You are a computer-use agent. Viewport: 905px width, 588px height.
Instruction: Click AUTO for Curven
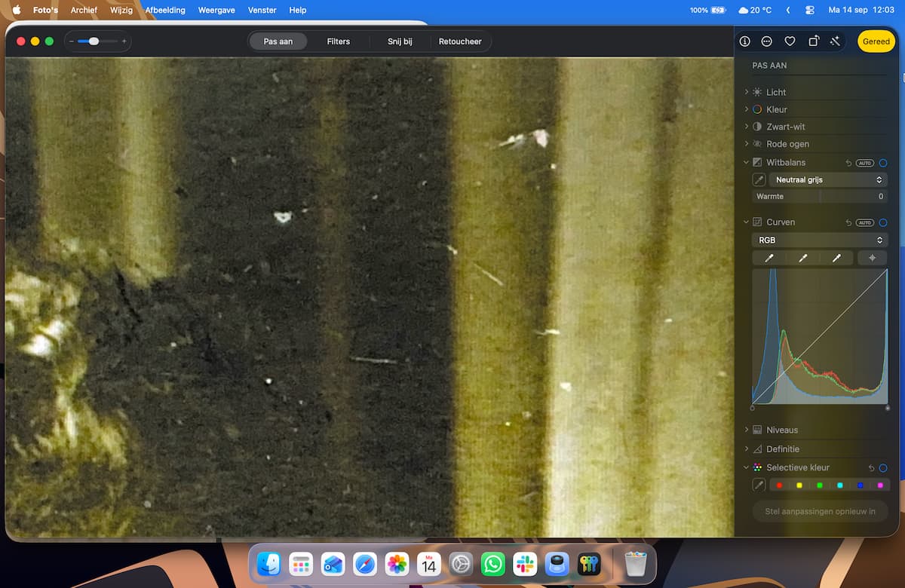[x=865, y=222]
